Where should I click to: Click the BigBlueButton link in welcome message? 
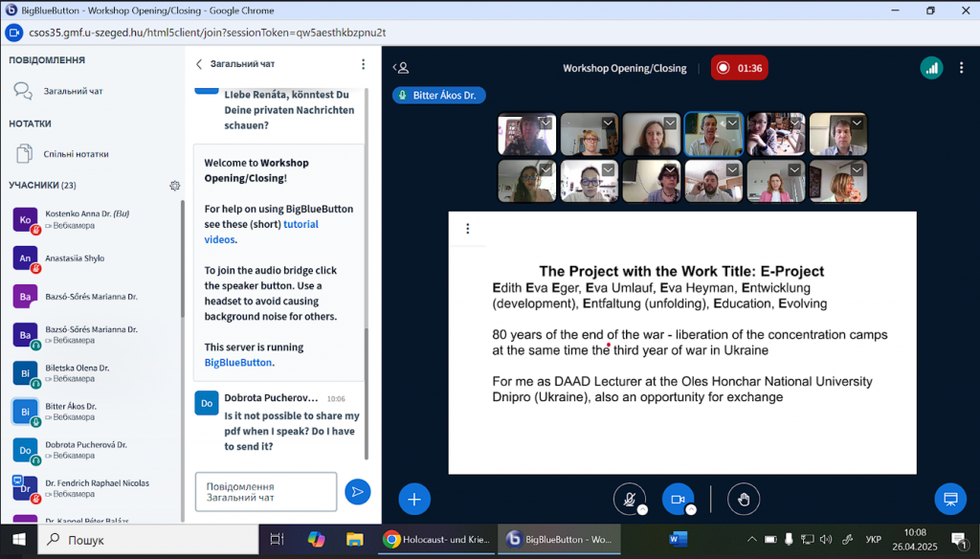click(x=238, y=363)
